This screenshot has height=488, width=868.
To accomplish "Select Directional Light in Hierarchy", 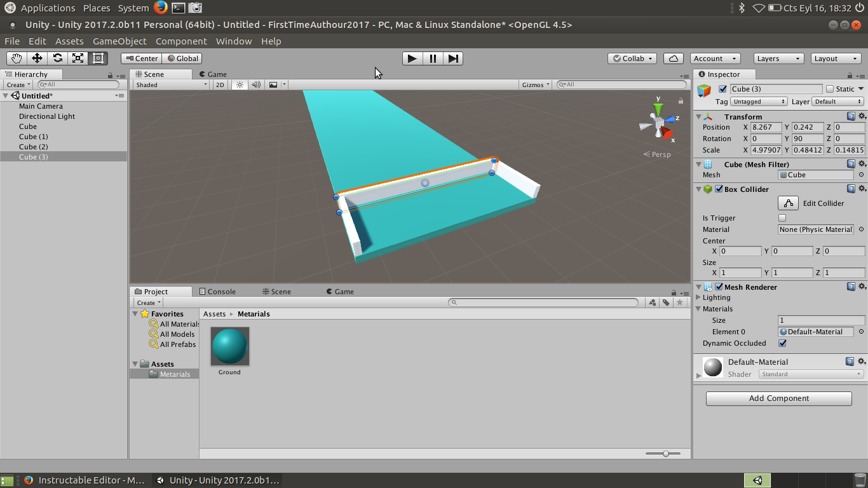I will tap(47, 116).
